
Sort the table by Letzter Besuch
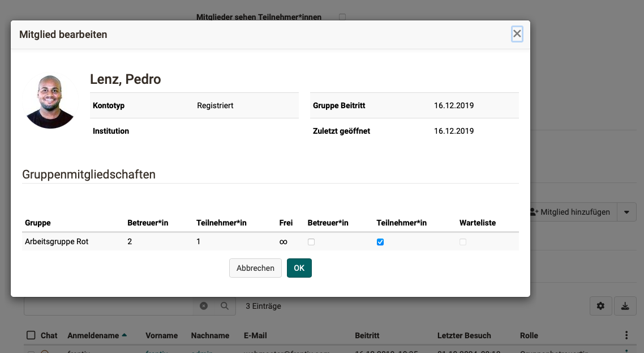[464, 335]
